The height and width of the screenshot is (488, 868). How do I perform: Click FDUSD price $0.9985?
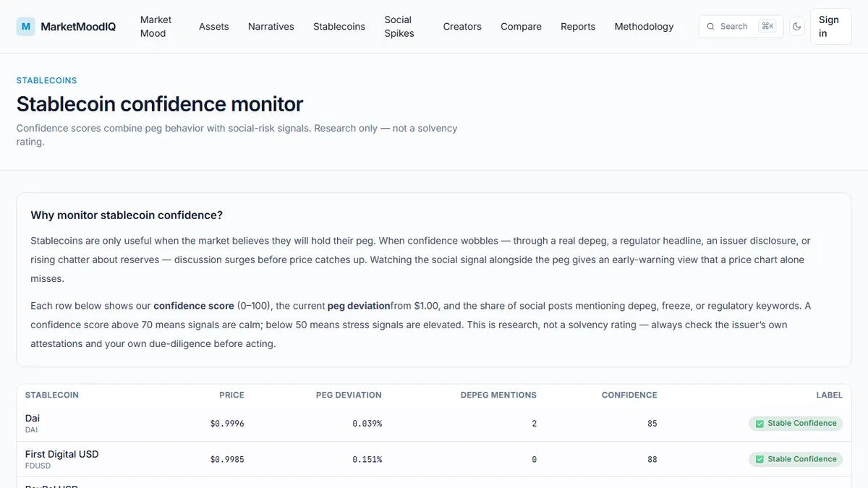pyautogui.click(x=227, y=459)
